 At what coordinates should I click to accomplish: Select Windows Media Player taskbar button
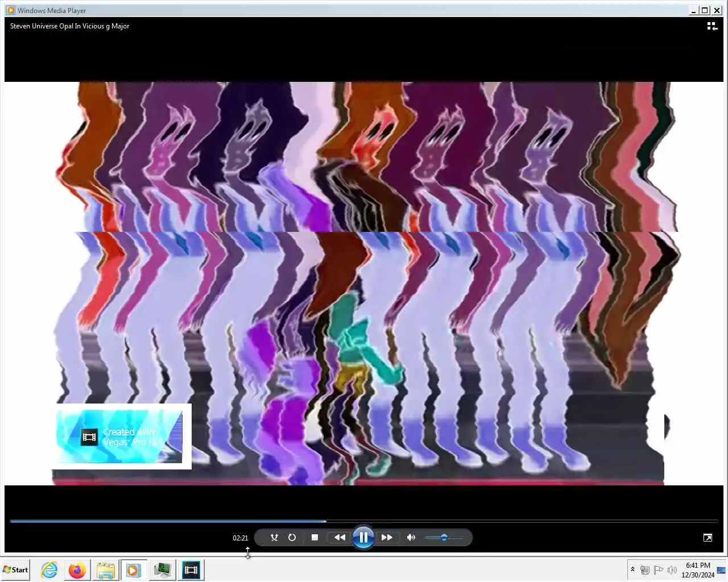[134, 569]
